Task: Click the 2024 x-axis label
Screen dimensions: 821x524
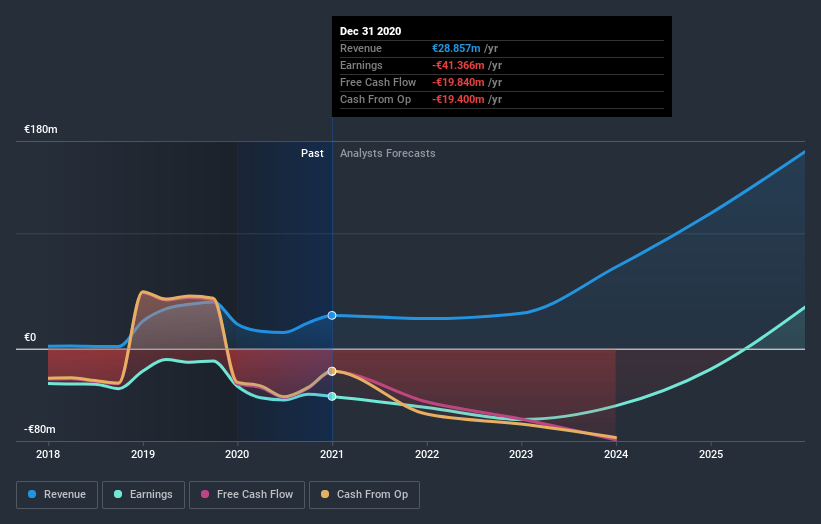Action: pyautogui.click(x=616, y=454)
